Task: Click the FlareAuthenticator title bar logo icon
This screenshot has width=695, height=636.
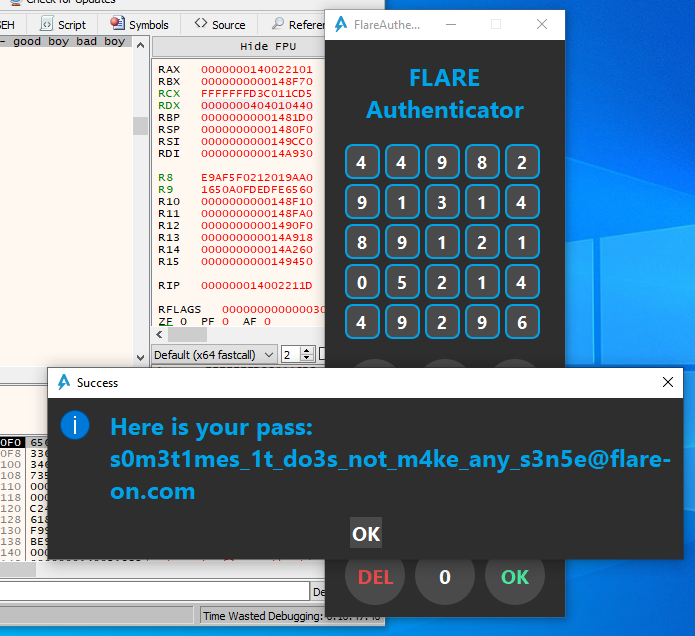Action: (x=340, y=24)
